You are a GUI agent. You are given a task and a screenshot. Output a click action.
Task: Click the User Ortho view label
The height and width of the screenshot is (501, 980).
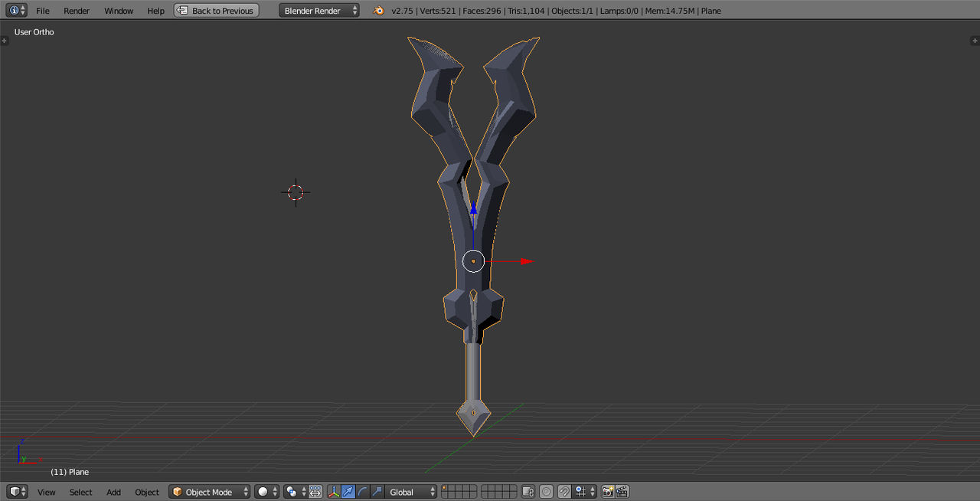pyautogui.click(x=34, y=32)
